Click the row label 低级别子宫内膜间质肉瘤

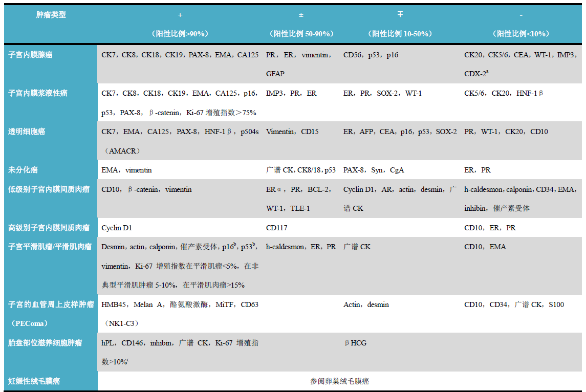(x=49, y=189)
